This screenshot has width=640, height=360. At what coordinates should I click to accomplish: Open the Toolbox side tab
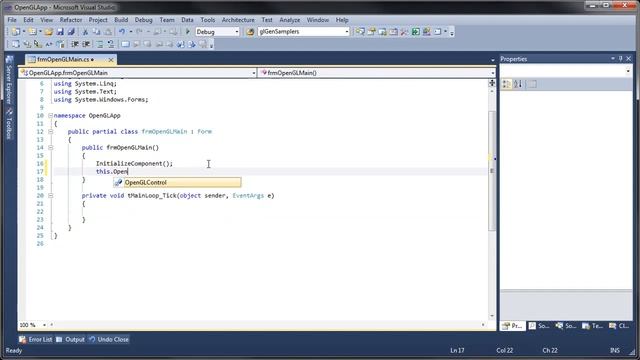click(x=9, y=124)
